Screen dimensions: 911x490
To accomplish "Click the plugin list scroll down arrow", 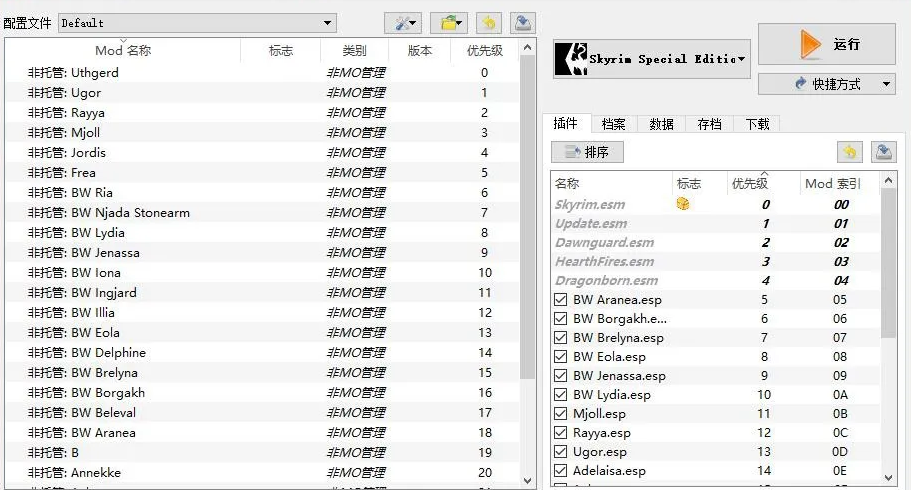I will click(x=888, y=478).
